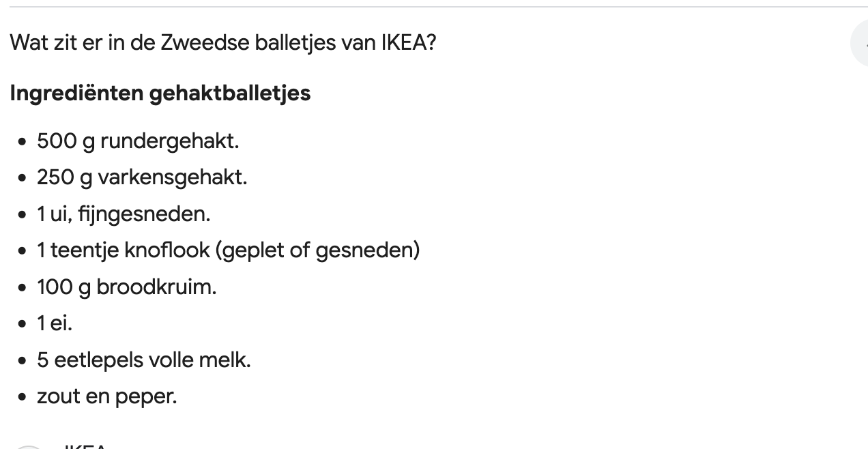Viewport: 868px width, 449px height.
Task: Click the heading Ingrediënten gehaktballetjes
Action: click(x=160, y=93)
